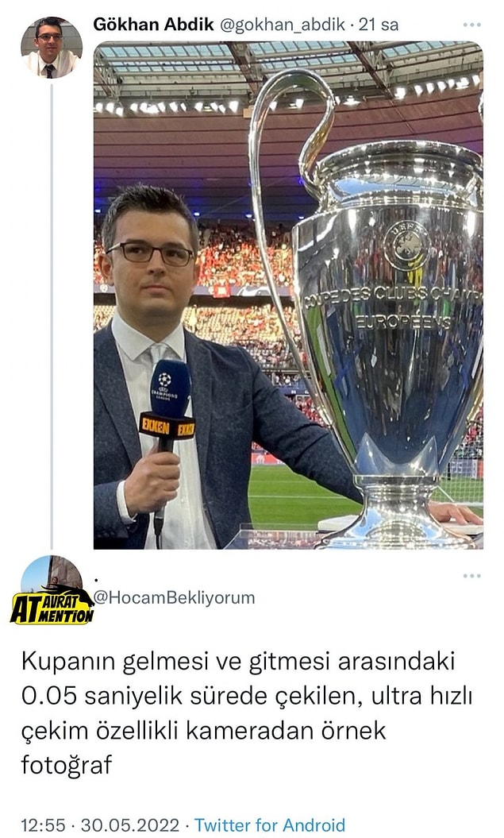The height and width of the screenshot is (838, 504).
Task: Click the AT Avrat Mention logo
Action: pos(52,605)
